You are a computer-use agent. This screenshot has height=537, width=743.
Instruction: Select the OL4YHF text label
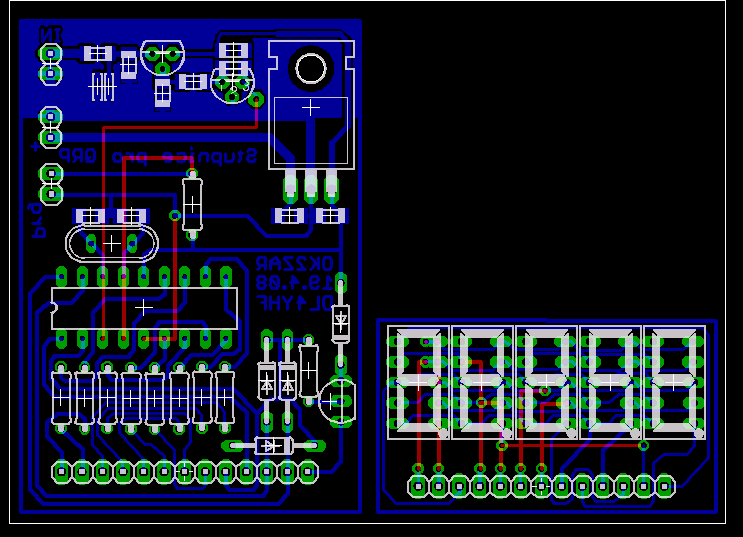[293, 301]
